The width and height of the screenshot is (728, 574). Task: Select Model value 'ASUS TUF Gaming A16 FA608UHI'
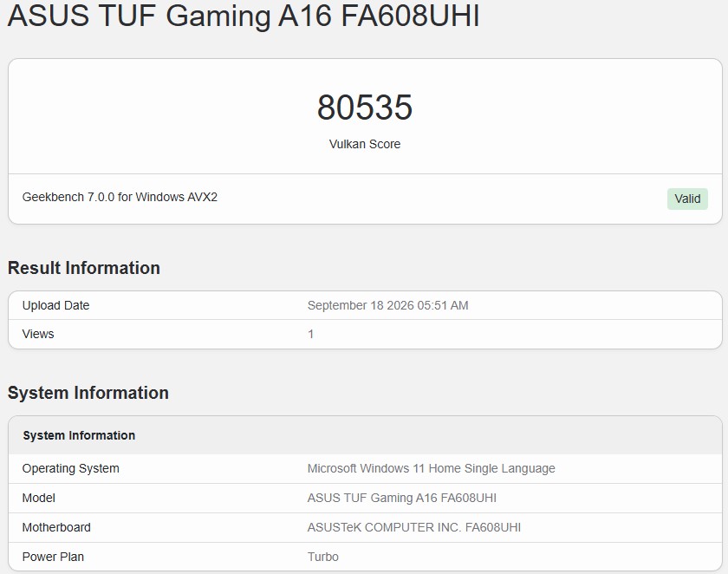click(x=401, y=498)
